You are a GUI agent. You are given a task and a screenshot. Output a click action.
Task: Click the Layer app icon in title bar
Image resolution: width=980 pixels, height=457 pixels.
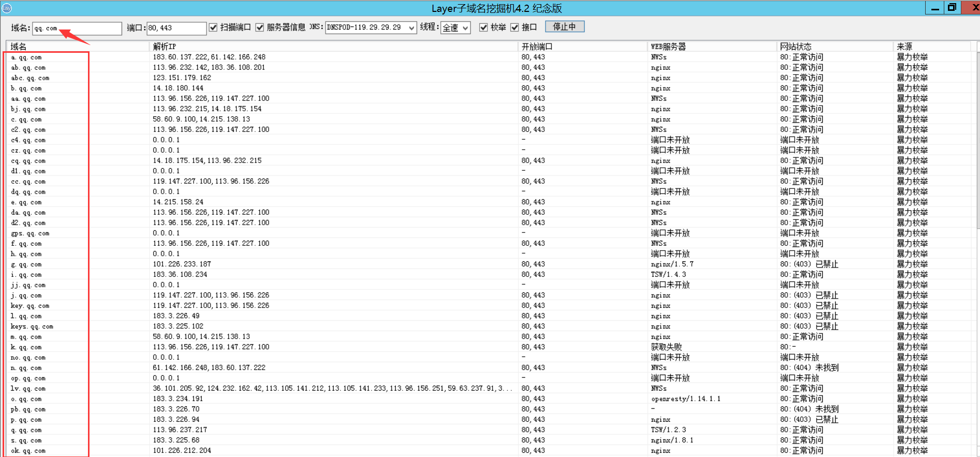(7, 8)
